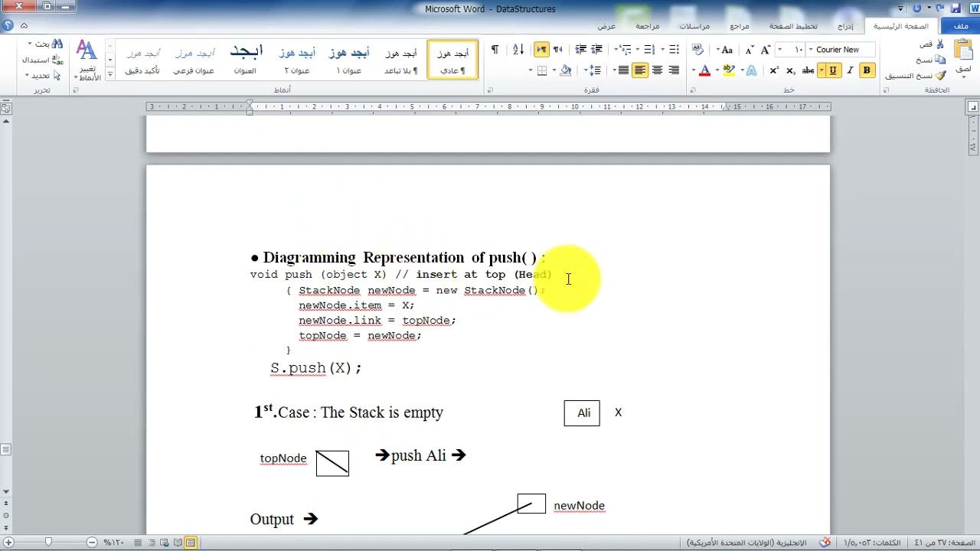Viewport: 980px width, 551px height.
Task: Toggle Subscript formatting
Action: point(790,70)
